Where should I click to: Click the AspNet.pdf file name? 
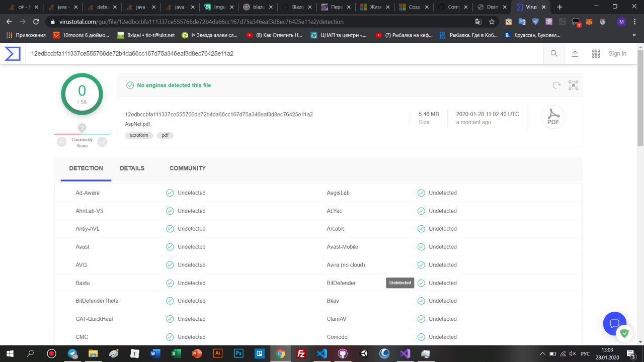tap(137, 124)
